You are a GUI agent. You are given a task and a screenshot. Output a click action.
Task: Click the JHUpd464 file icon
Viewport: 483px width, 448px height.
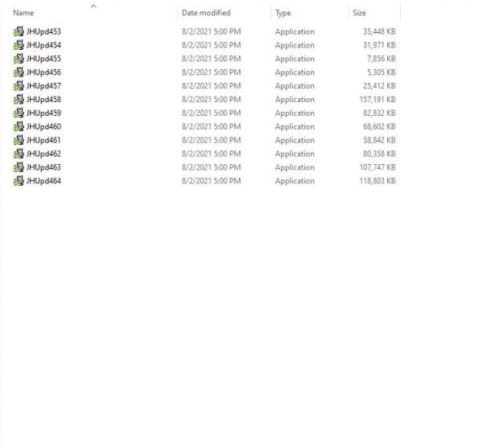pyautogui.click(x=19, y=181)
